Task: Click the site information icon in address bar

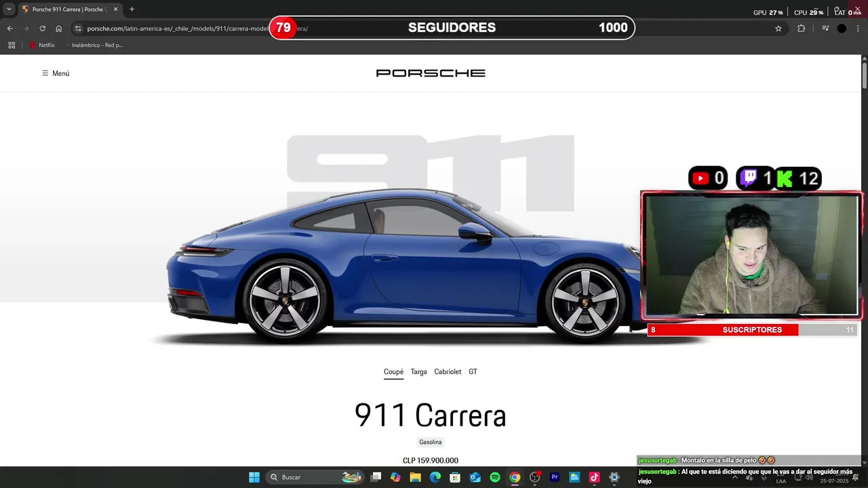Action: (x=78, y=28)
